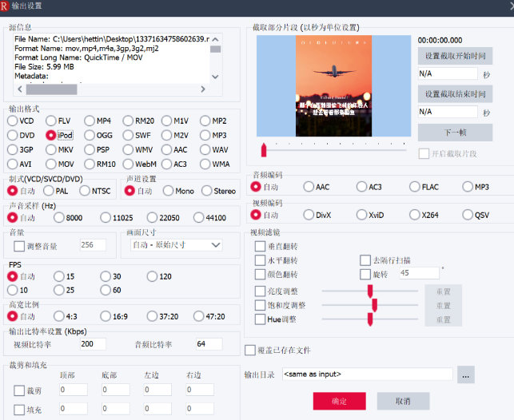
Task: Toggle the 旋转 rotate checkbox
Action: [x=365, y=275]
